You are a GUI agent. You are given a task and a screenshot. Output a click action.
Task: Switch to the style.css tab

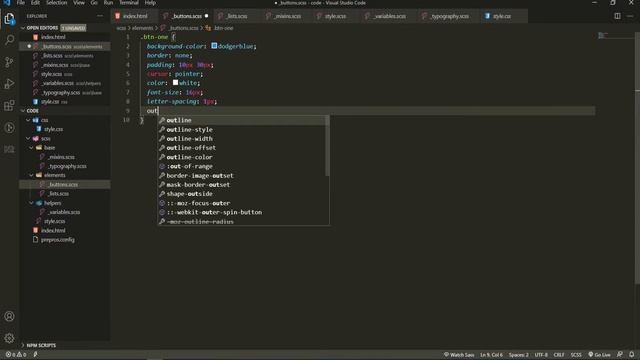pyautogui.click(x=502, y=16)
